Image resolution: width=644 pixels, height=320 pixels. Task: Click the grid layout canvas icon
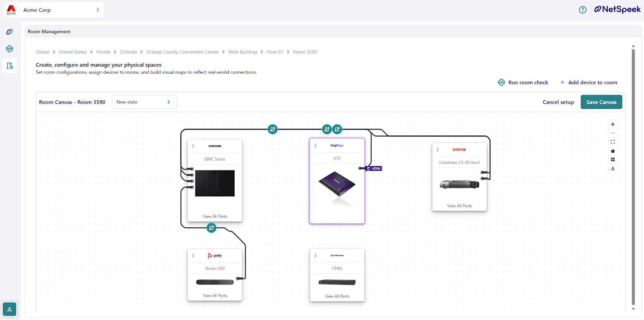coord(613,159)
